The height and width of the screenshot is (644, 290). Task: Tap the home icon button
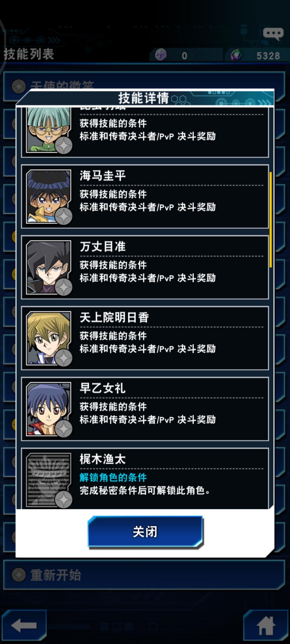pos(266,625)
